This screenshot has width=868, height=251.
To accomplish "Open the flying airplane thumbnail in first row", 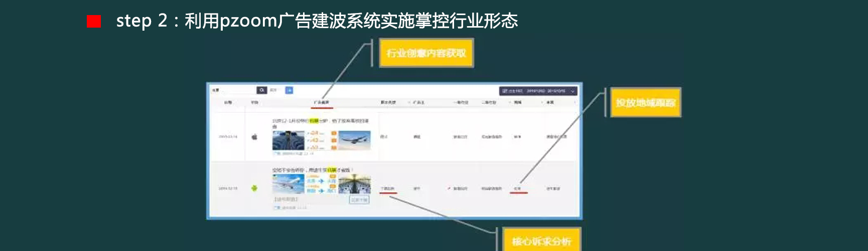I will tap(355, 141).
